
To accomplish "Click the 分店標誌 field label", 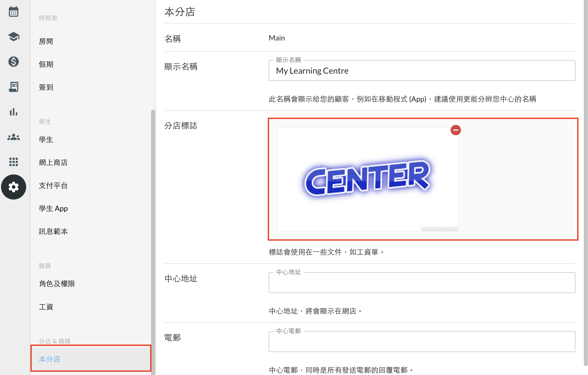I will pos(181,126).
